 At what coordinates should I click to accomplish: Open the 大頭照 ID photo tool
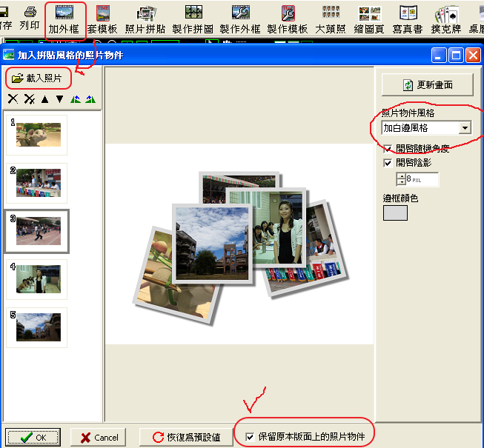[x=330, y=19]
